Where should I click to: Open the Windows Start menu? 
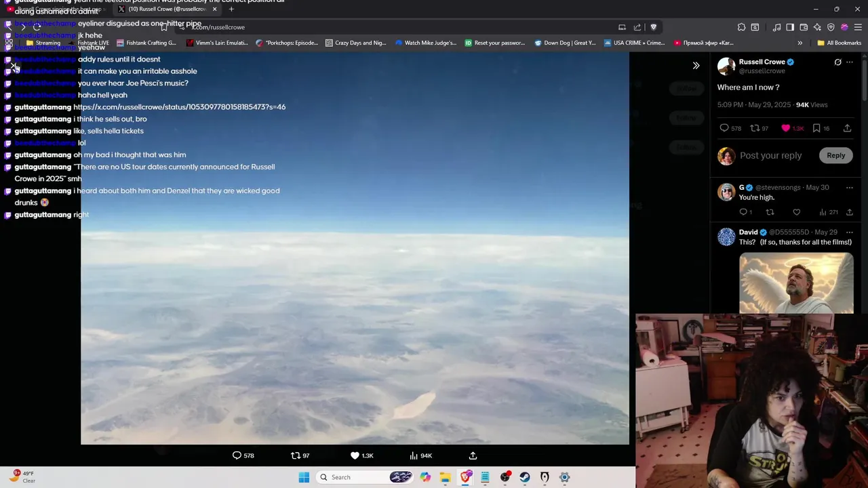[304, 477]
